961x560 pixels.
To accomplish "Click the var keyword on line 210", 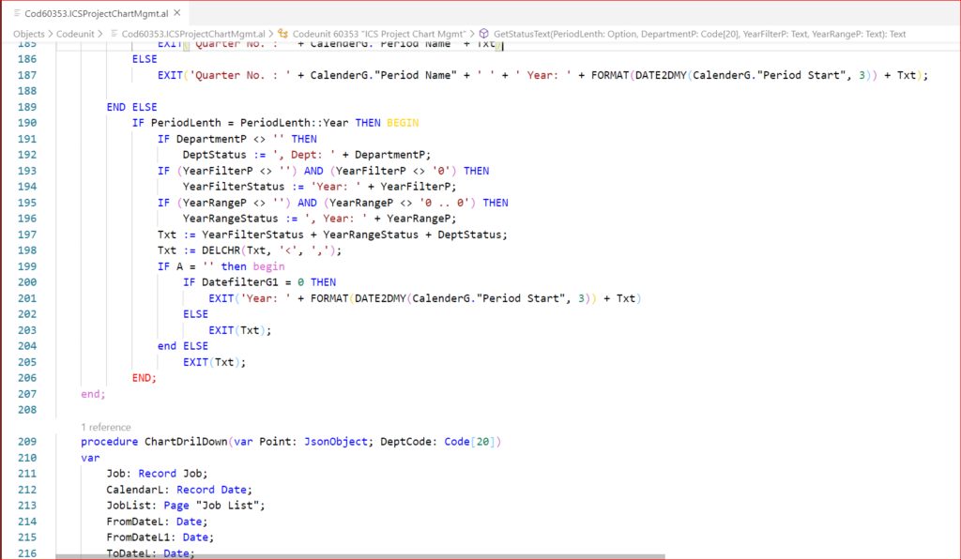I will [90, 458].
